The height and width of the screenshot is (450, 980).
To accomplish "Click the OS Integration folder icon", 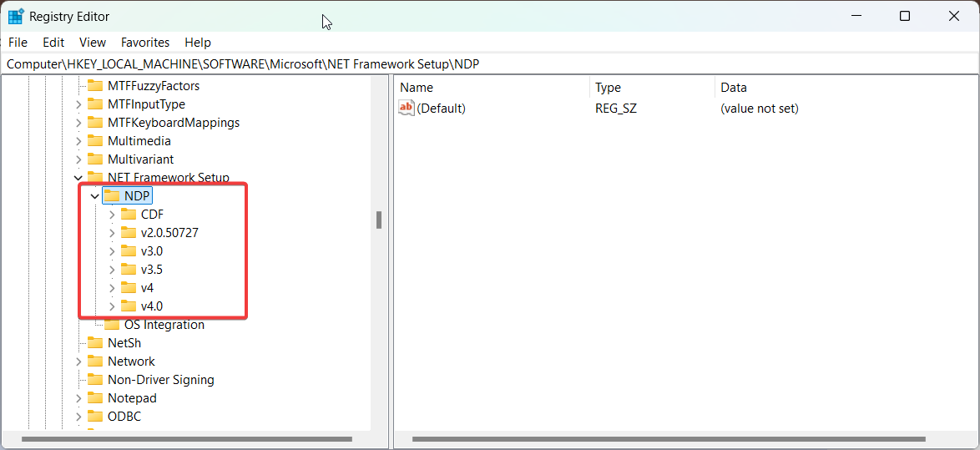I will coord(112,325).
